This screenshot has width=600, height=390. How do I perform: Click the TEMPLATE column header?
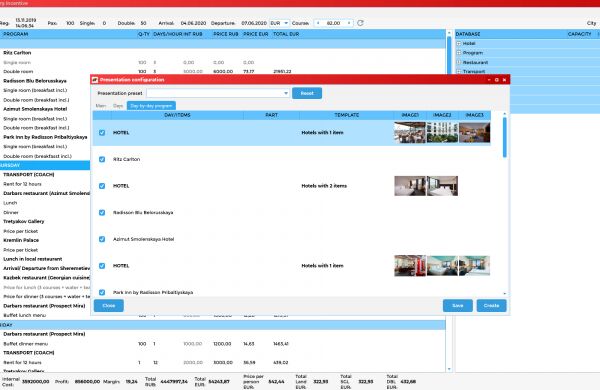347,115
